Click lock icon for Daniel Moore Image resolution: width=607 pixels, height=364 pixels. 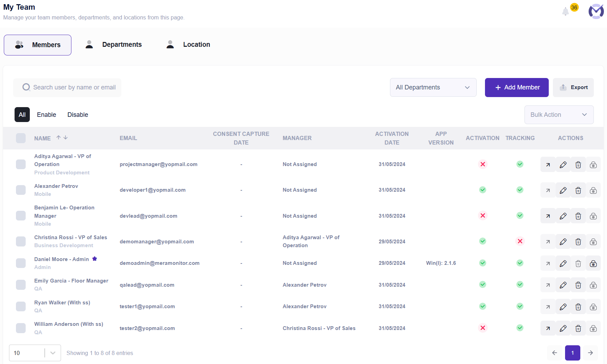593,263
